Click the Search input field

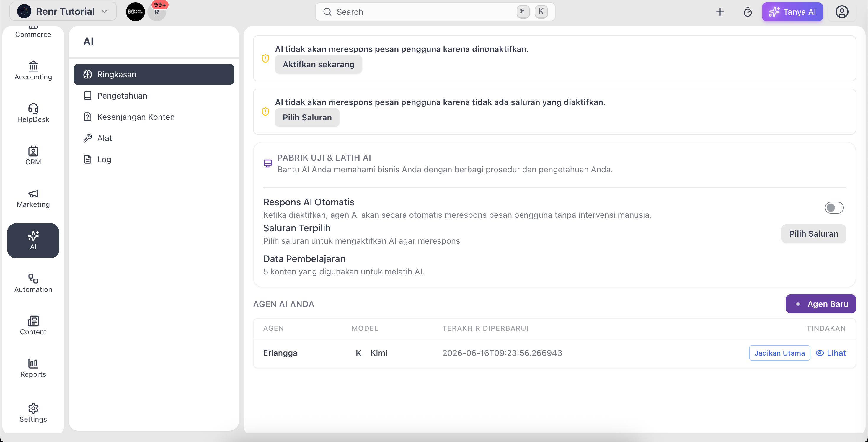(435, 12)
